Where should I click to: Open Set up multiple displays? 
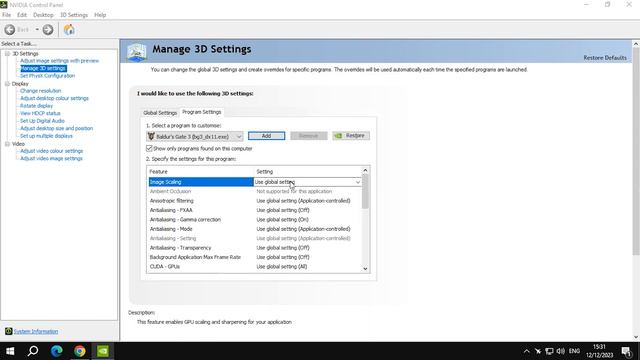click(x=46, y=136)
